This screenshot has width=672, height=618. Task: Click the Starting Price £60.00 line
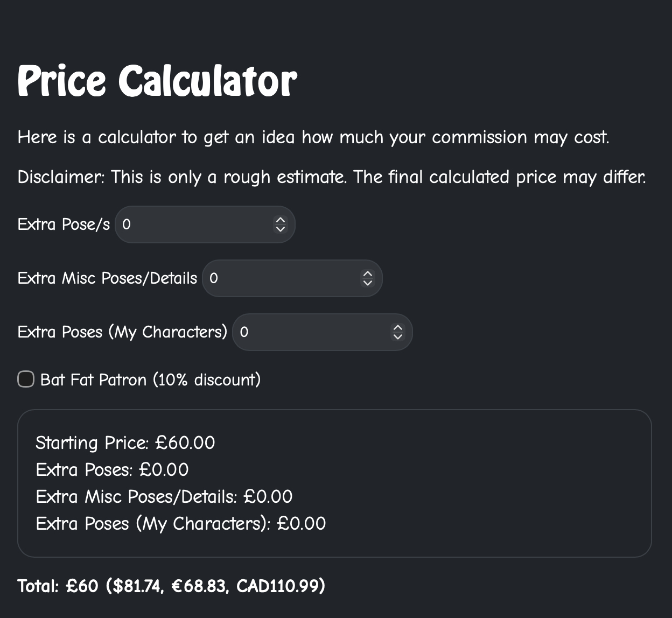click(125, 443)
